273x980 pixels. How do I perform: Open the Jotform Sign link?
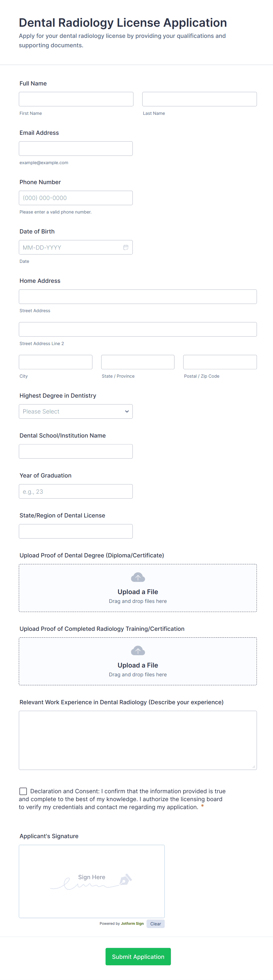click(x=132, y=923)
